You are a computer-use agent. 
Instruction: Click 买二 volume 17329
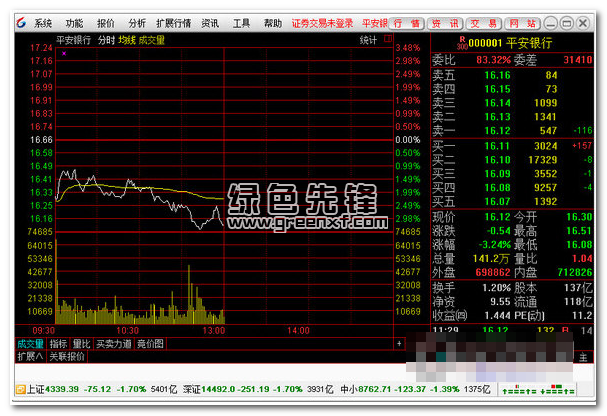tap(543, 160)
